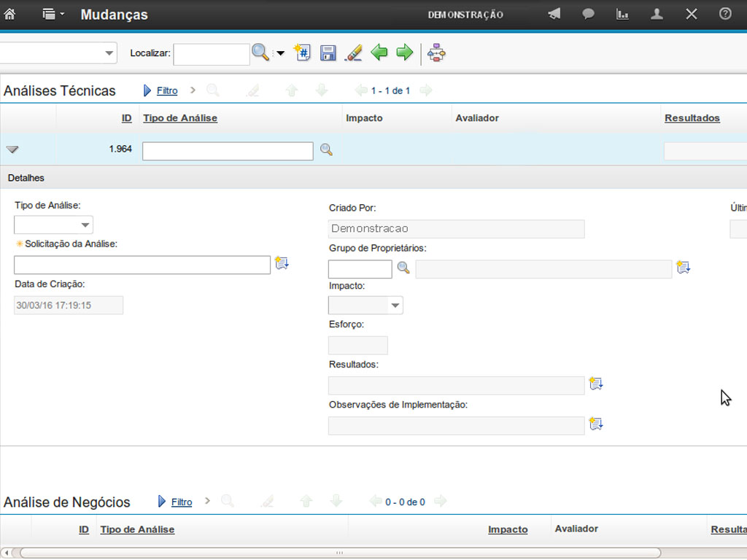Open the chat bubble icon
This screenshot has height=560, width=747.
[x=588, y=14]
